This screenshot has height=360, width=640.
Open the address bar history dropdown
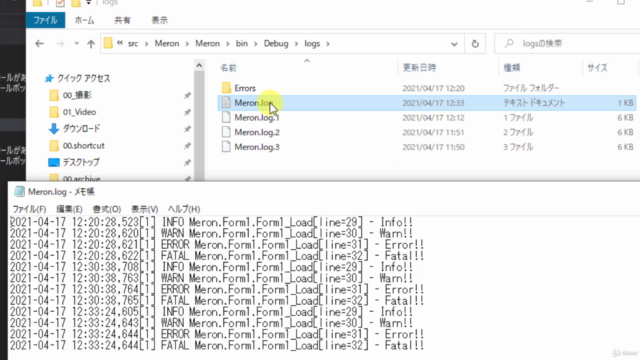point(454,44)
